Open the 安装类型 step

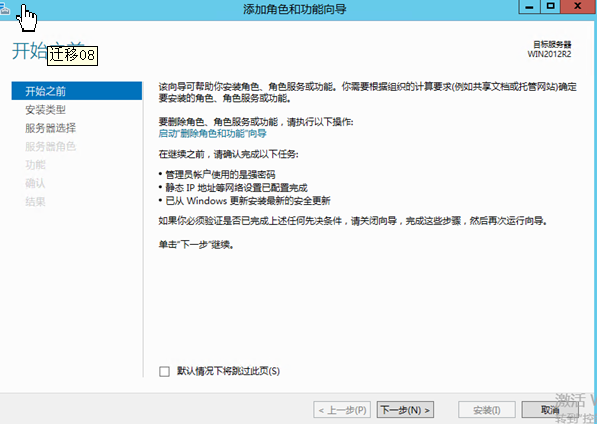pyautogui.click(x=45, y=110)
